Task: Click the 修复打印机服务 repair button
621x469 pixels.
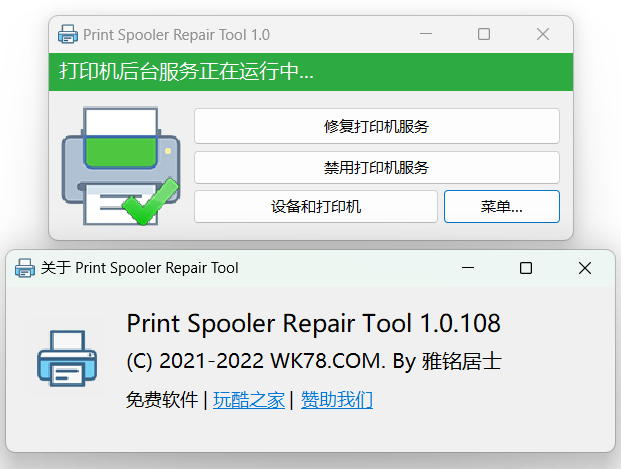Action: tap(377, 126)
